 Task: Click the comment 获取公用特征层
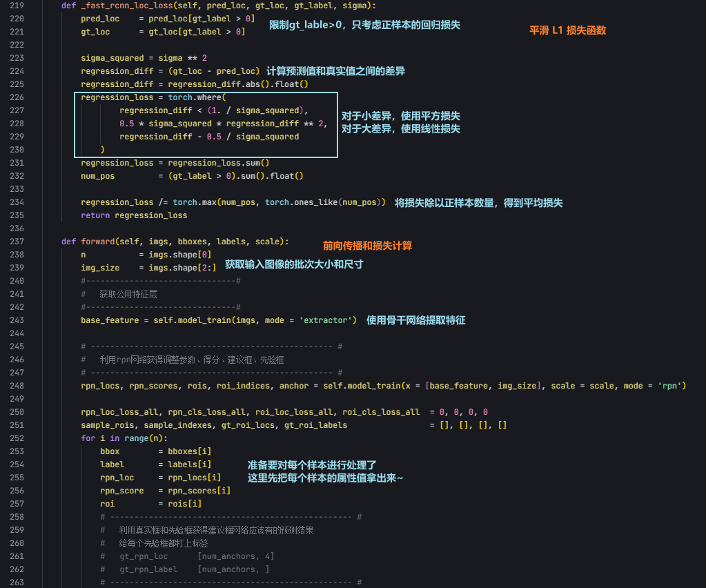(x=128, y=294)
